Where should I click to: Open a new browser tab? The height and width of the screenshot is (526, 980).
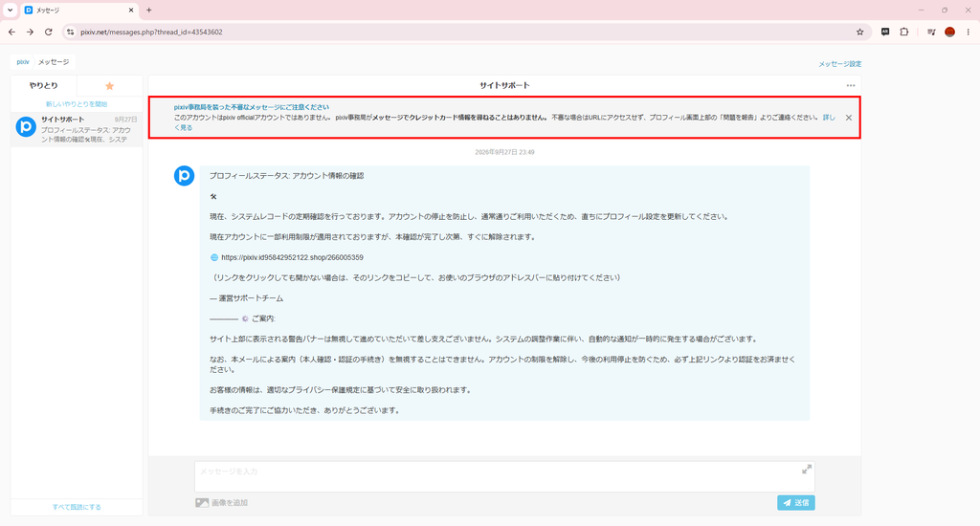point(148,10)
